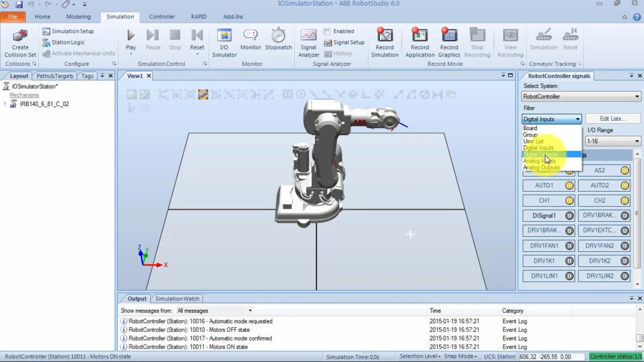This screenshot has width=644, height=362.
Task: Open the Filter dropdown
Action: pos(552,119)
